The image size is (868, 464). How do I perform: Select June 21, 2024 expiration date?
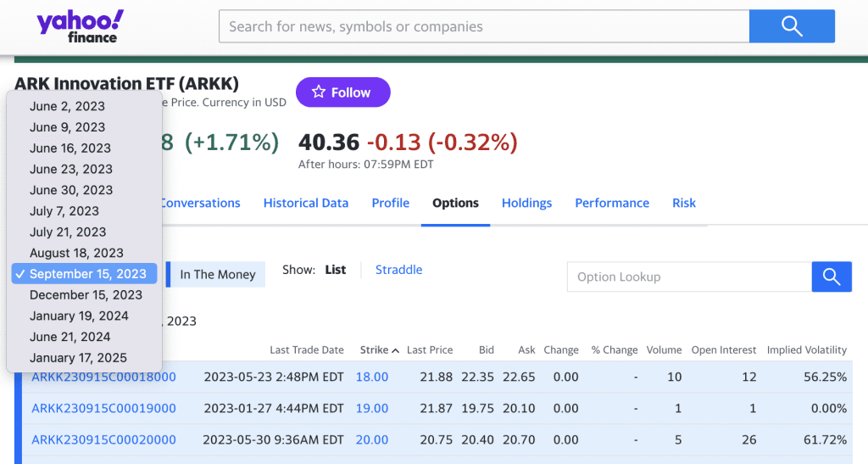point(84,337)
